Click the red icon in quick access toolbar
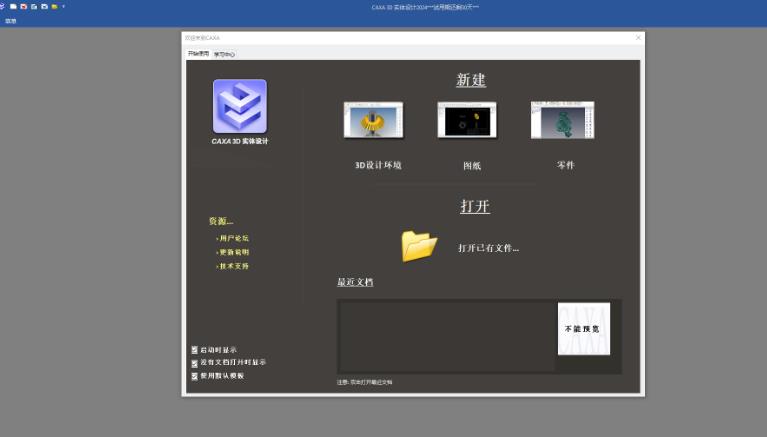Image resolution: width=767 pixels, height=437 pixels. (24, 6)
